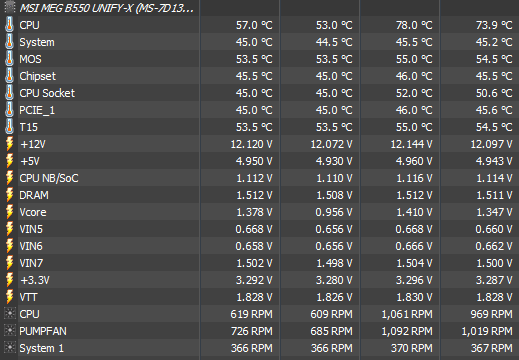
Task: Select the +12V sensor label
Action: [33, 144]
